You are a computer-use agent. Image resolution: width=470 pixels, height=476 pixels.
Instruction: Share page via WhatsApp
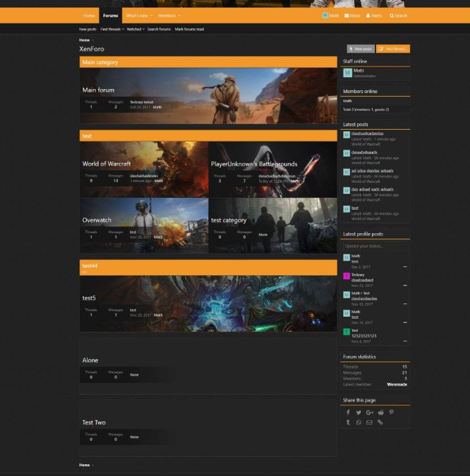[359, 422]
